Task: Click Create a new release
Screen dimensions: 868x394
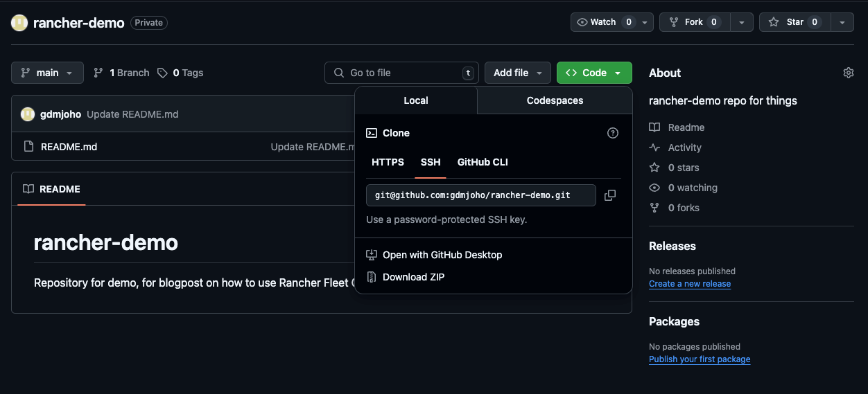Action: coord(690,284)
